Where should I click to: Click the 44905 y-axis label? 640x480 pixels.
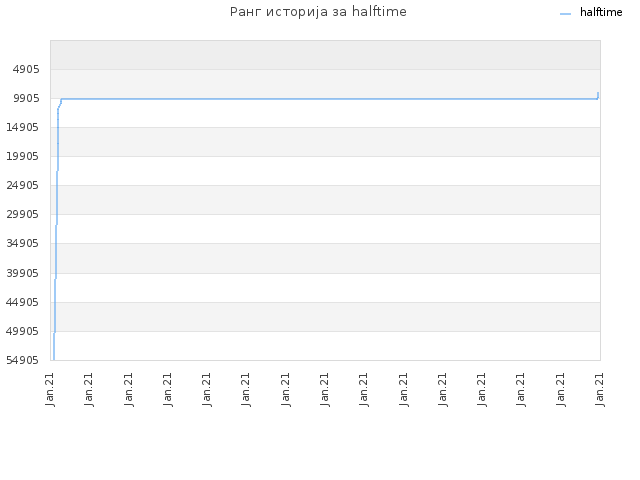pos(22,302)
